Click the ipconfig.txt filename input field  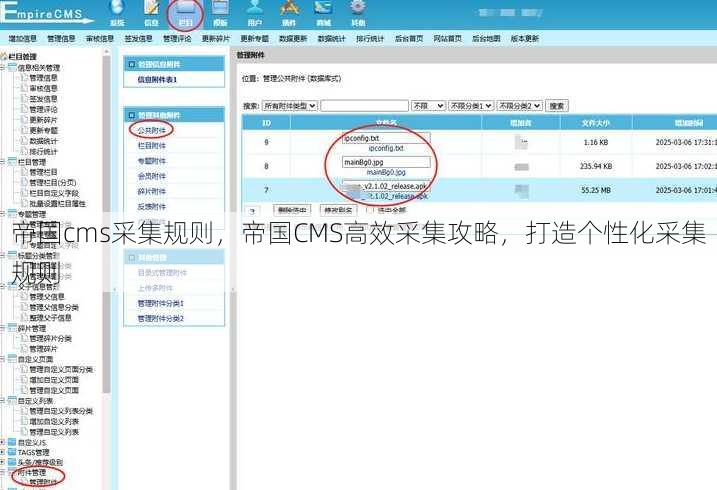[386, 138]
